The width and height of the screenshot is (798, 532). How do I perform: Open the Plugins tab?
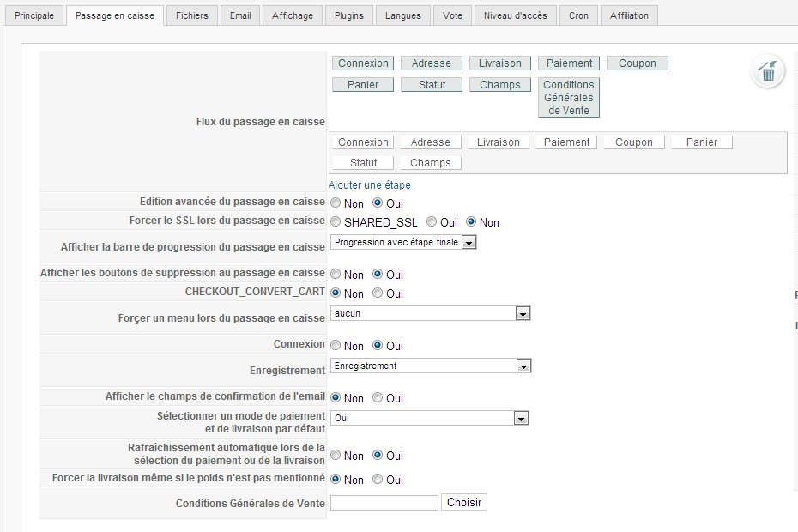click(349, 15)
